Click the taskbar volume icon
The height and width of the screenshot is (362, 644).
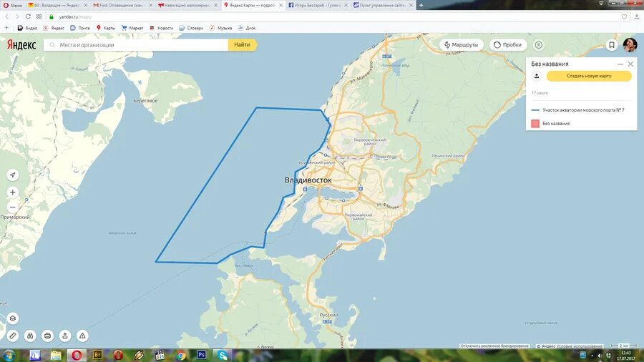600,356
